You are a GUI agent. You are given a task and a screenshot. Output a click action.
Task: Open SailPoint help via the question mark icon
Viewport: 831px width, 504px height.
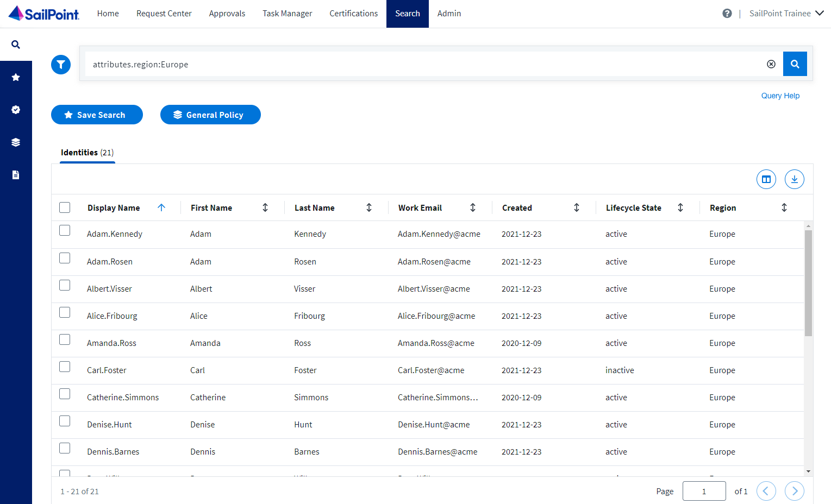coord(727,13)
